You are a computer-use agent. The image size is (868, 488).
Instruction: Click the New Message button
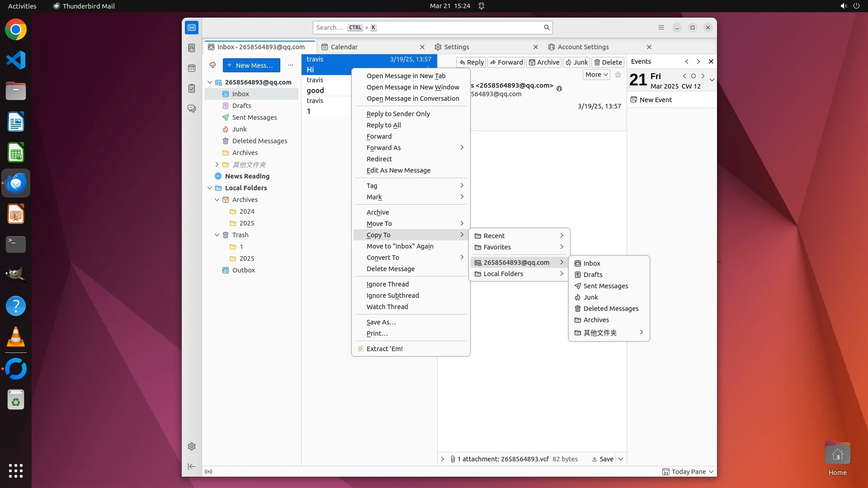[251, 65]
